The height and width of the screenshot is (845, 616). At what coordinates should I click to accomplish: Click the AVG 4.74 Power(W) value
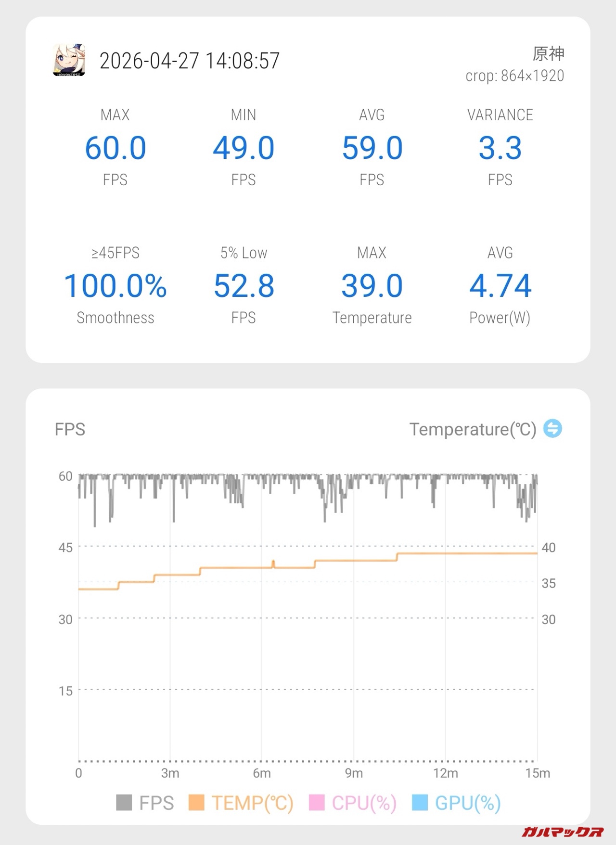pyautogui.click(x=500, y=286)
